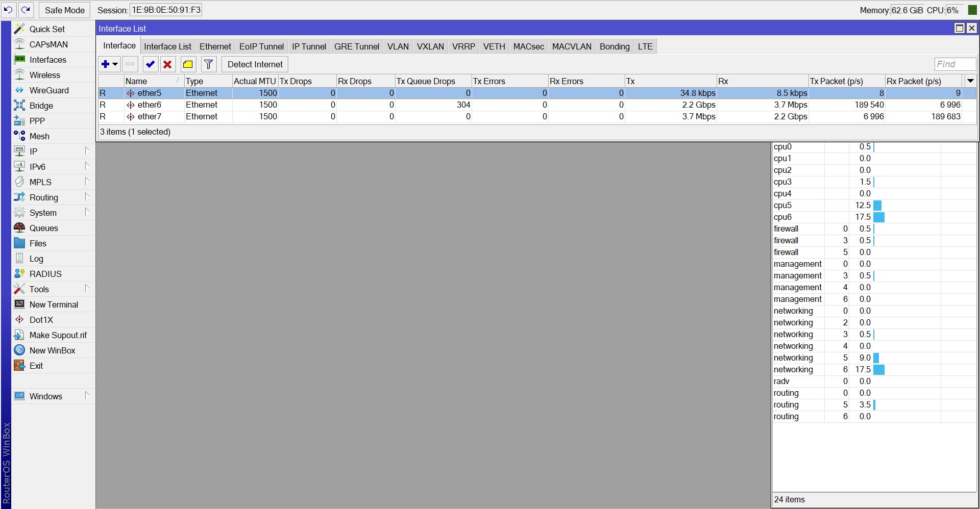Screen dimensions: 980x509
Task: Click the Undo arrow icon
Action: coord(8,9)
